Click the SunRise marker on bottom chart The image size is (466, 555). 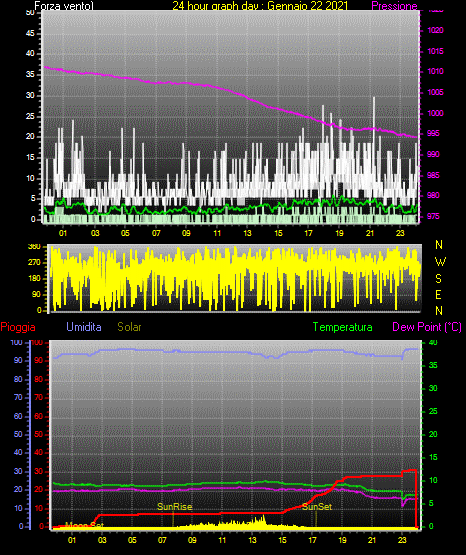(x=174, y=507)
